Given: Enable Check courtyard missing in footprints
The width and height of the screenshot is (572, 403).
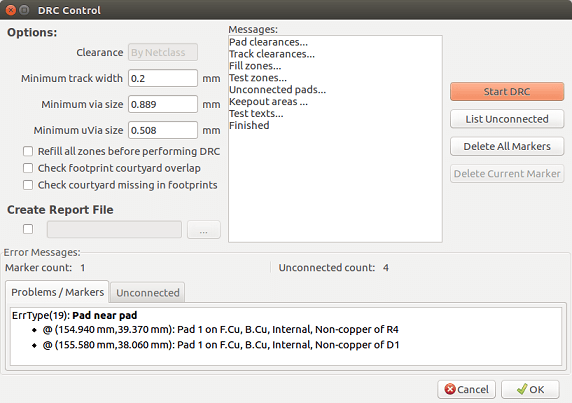Looking at the screenshot, I should (x=28, y=185).
